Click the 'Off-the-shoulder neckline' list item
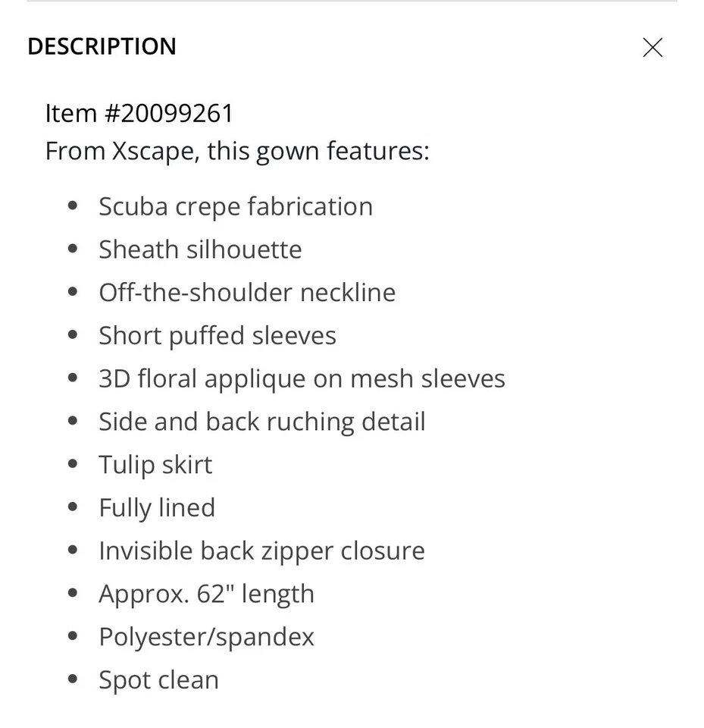Viewport: 704px width, 728px height. click(x=247, y=293)
